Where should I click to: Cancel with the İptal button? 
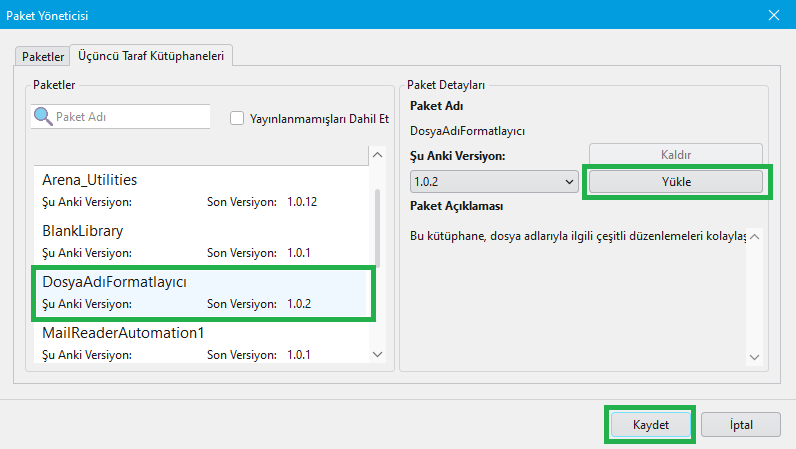coord(741,424)
